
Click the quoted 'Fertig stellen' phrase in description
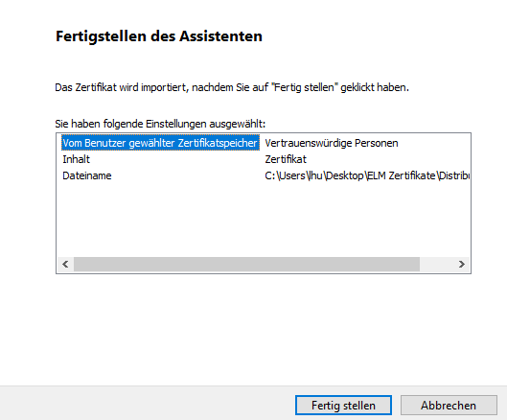(305, 87)
